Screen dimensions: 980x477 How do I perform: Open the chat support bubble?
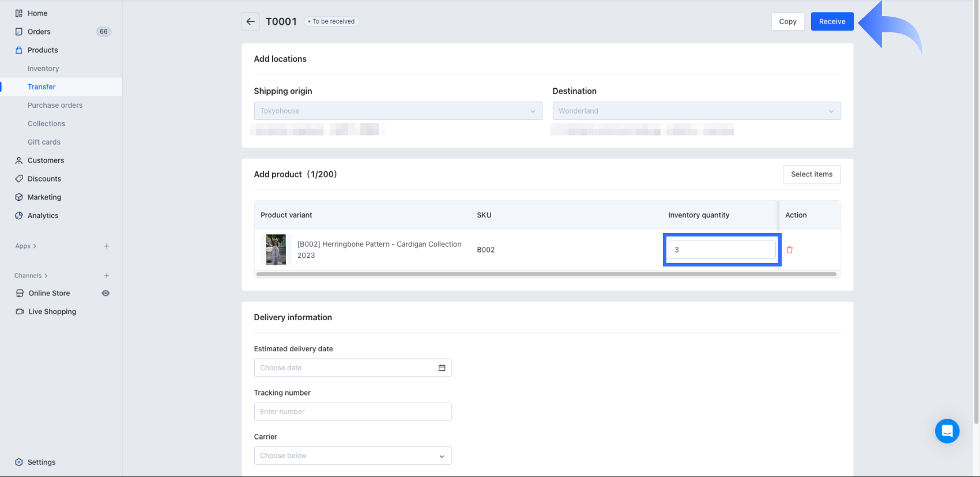pyautogui.click(x=947, y=431)
